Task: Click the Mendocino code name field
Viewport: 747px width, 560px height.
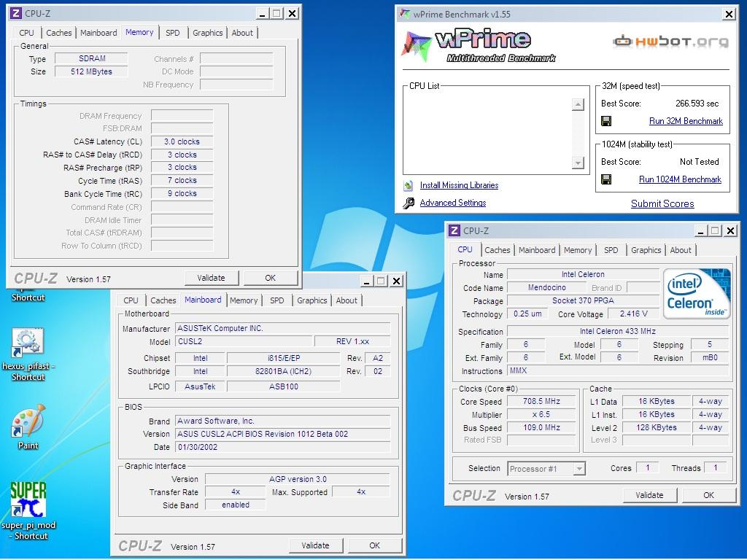Action: [546, 287]
